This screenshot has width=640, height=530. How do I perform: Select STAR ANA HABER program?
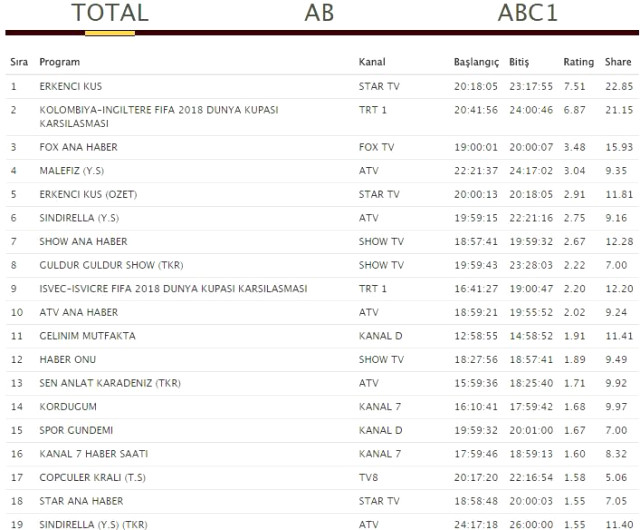[x=81, y=501]
